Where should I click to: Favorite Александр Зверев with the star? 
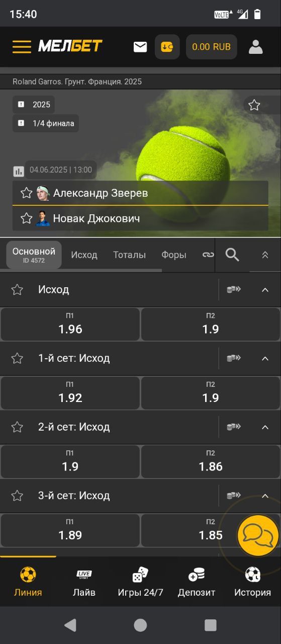coord(27,193)
